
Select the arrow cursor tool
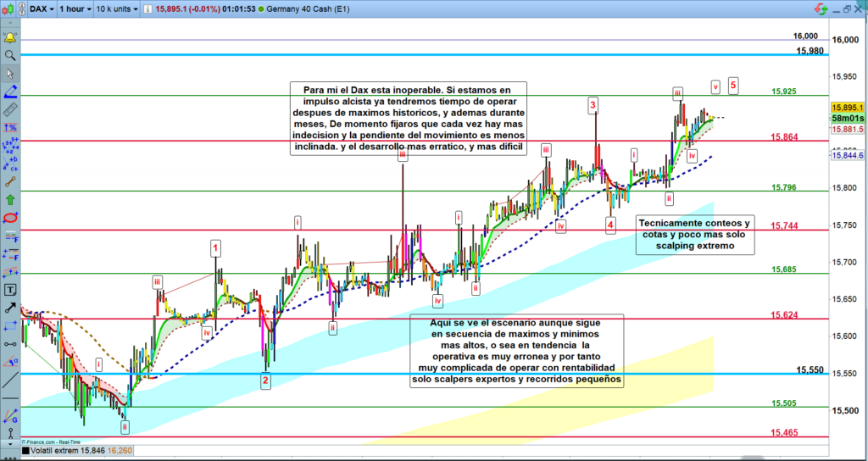tap(10, 74)
